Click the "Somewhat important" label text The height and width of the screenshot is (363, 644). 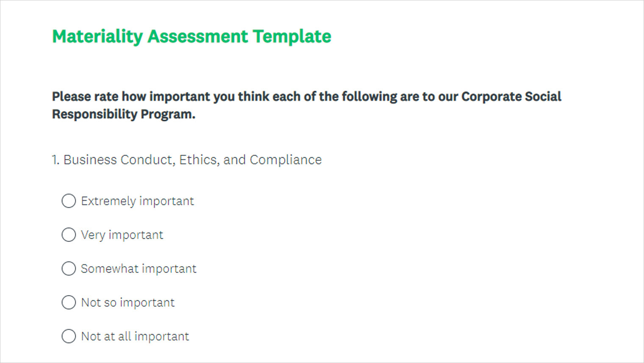click(139, 269)
